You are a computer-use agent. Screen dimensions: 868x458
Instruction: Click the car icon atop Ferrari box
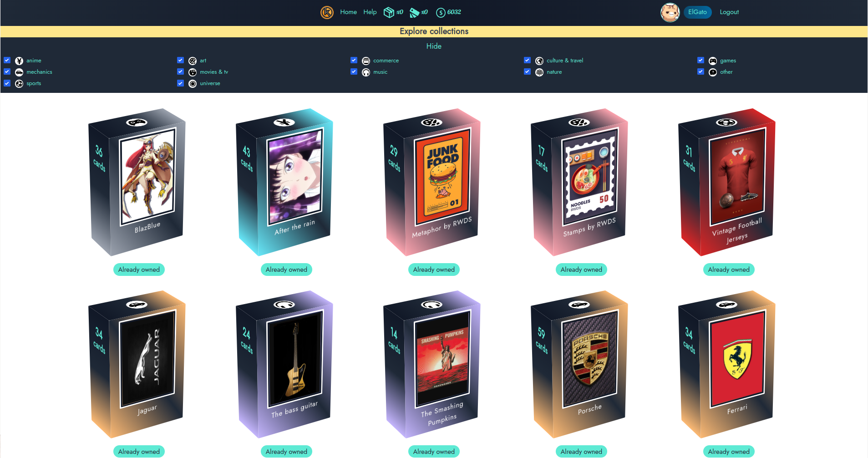coord(726,305)
